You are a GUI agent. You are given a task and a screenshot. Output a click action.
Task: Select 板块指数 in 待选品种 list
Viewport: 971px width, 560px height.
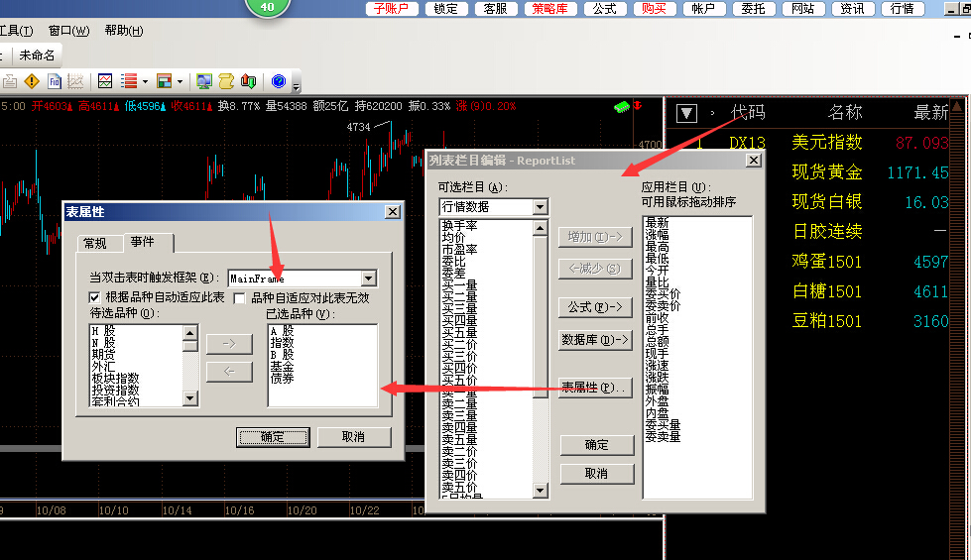pos(116,378)
